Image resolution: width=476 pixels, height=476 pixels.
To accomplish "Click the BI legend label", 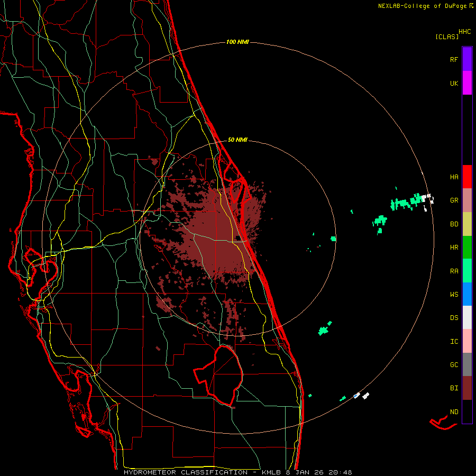I will (454, 388).
